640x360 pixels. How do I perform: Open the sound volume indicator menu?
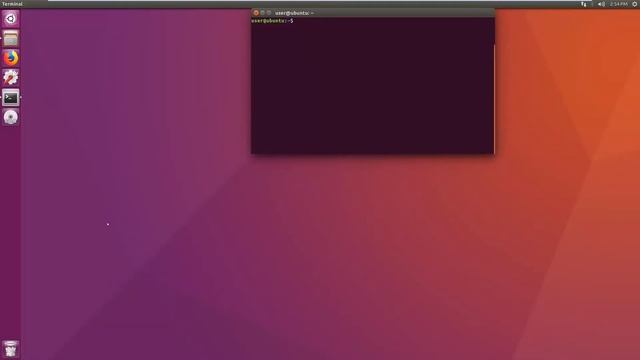(x=601, y=4)
